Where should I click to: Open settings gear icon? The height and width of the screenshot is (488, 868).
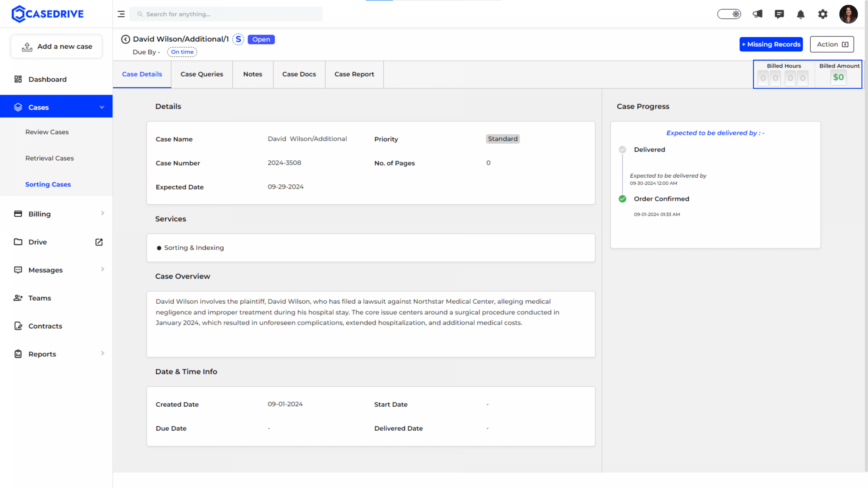(x=822, y=14)
